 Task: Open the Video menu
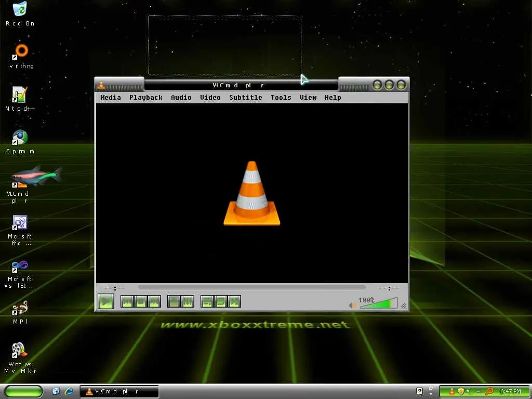210,97
